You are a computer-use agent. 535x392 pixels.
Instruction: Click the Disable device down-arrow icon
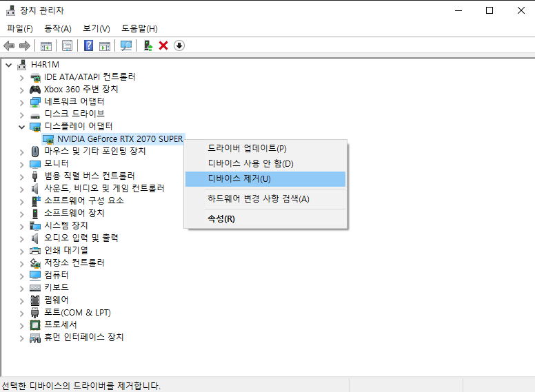pos(179,45)
